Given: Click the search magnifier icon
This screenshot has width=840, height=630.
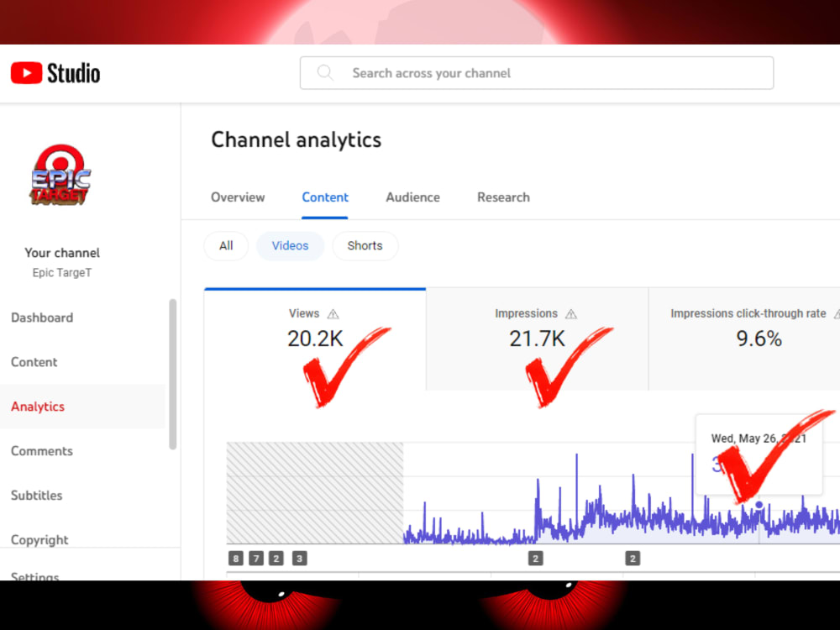Looking at the screenshot, I should tap(325, 73).
